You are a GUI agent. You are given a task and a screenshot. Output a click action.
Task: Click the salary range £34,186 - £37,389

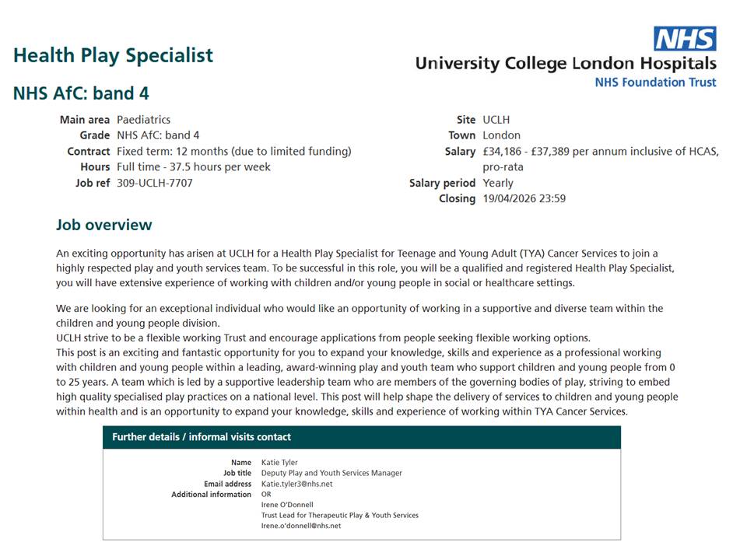pos(542,152)
